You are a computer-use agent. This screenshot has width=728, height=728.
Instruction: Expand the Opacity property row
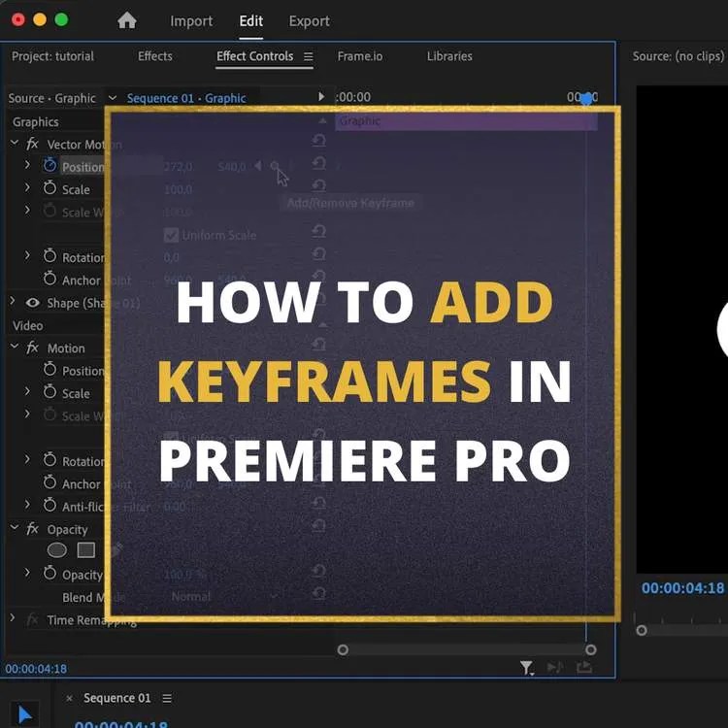point(27,573)
